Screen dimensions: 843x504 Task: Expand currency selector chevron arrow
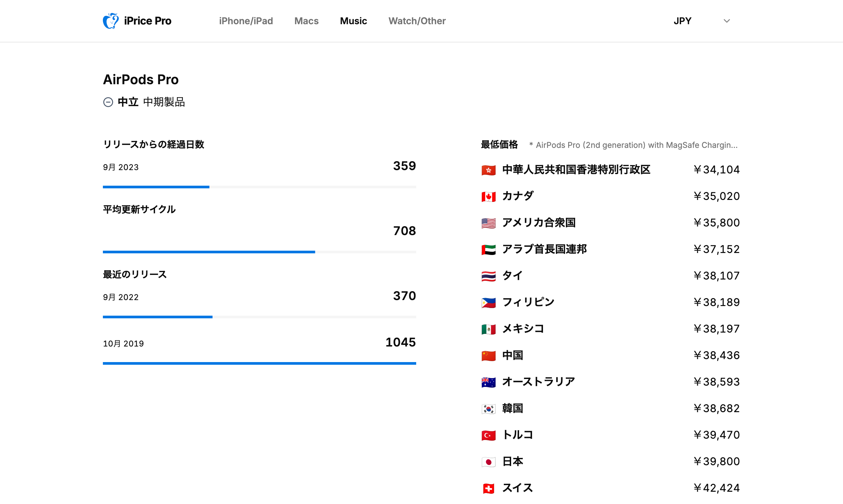(x=727, y=21)
